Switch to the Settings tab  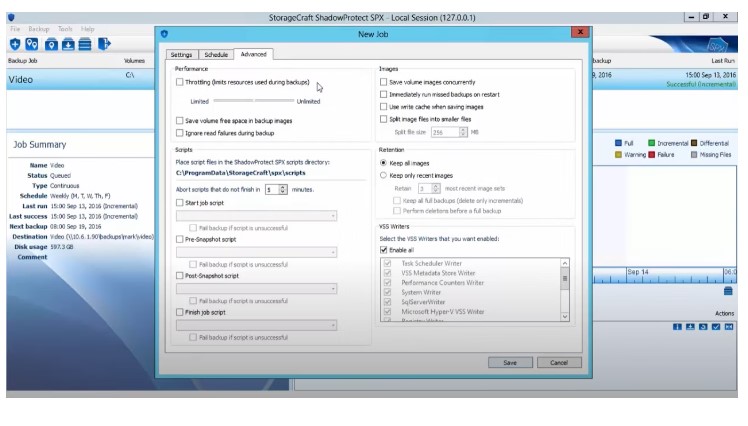click(181, 55)
